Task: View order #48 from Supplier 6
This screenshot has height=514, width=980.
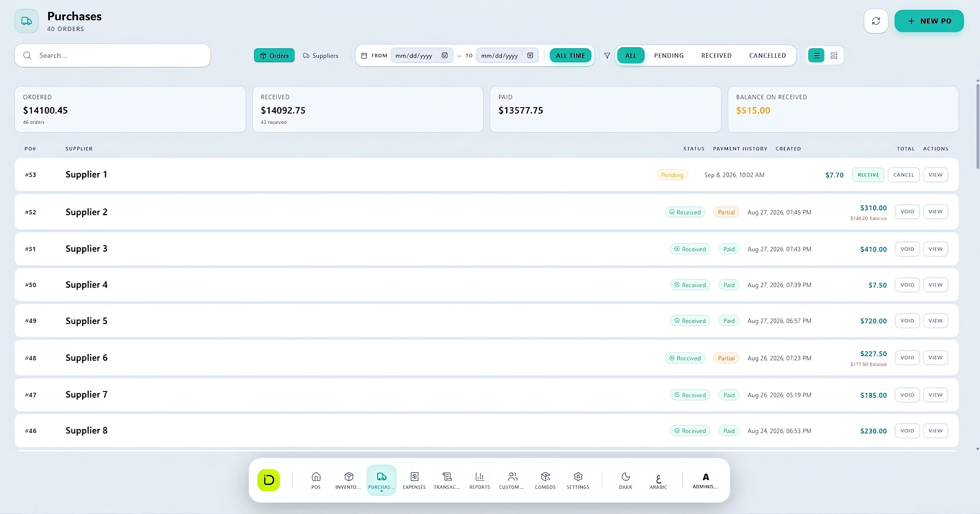Action: click(x=935, y=357)
